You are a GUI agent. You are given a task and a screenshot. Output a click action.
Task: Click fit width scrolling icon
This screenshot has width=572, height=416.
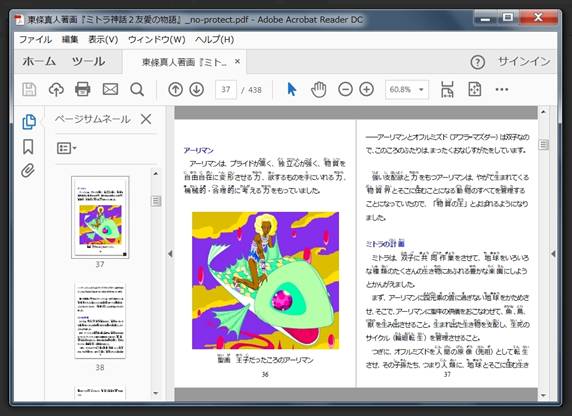(x=447, y=89)
